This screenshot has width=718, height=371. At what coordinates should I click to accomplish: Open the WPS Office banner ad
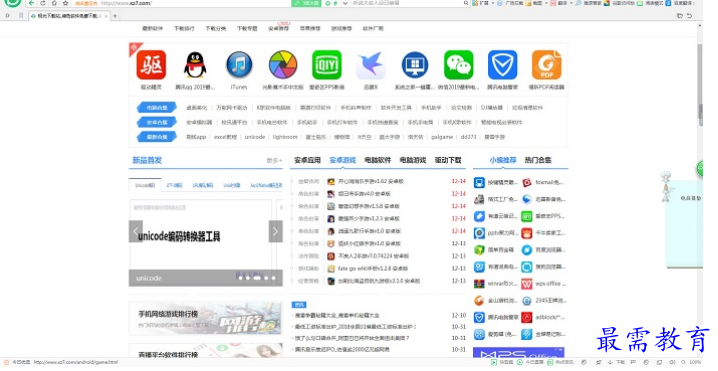pyautogui.click(x=518, y=353)
